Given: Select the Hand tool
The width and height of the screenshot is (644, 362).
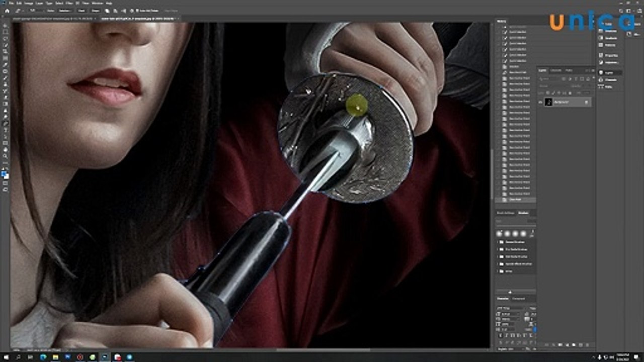Looking at the screenshot, I should (5, 149).
